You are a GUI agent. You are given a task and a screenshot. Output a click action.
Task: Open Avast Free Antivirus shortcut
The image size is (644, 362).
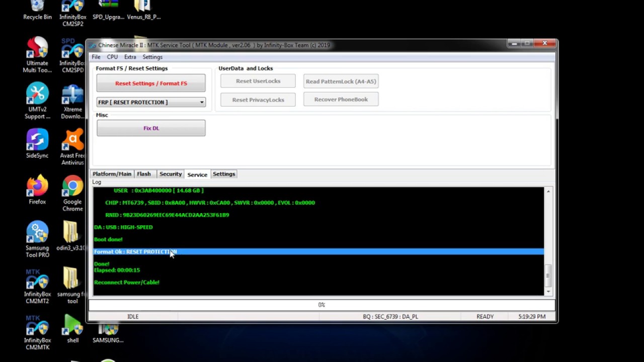72,147
